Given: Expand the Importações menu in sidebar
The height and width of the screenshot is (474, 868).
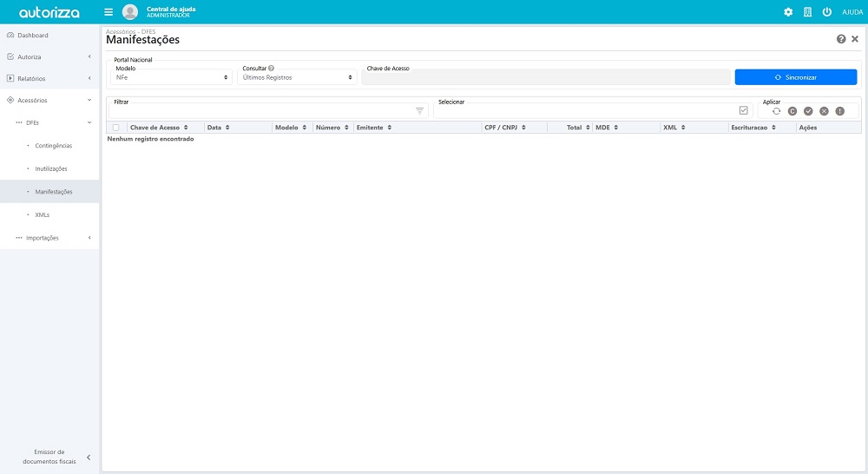Looking at the screenshot, I should coord(49,238).
